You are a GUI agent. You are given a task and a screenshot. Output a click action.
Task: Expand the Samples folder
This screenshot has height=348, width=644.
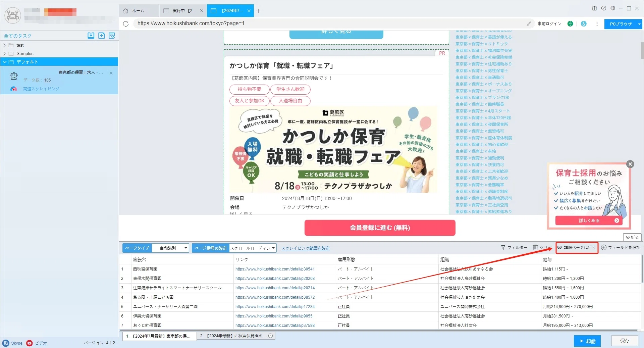(4, 53)
